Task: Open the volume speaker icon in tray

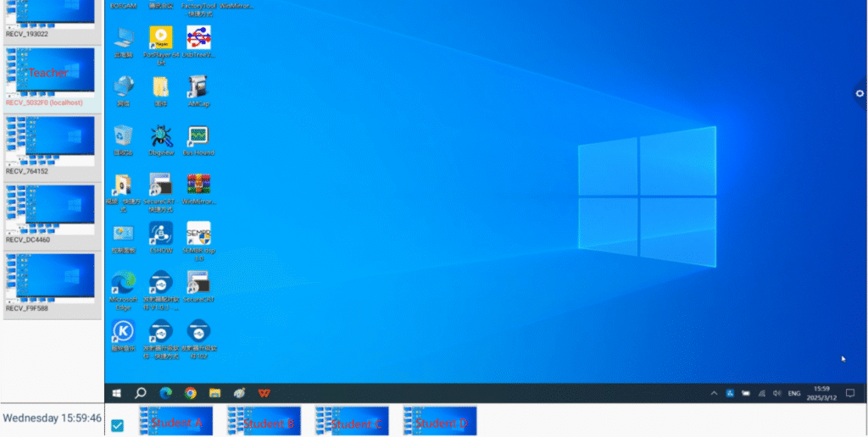Action: tap(777, 393)
